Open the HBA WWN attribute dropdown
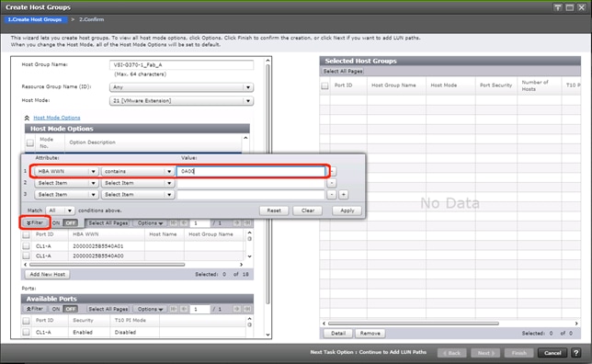Screen dimensions: 592x364 point(66,171)
